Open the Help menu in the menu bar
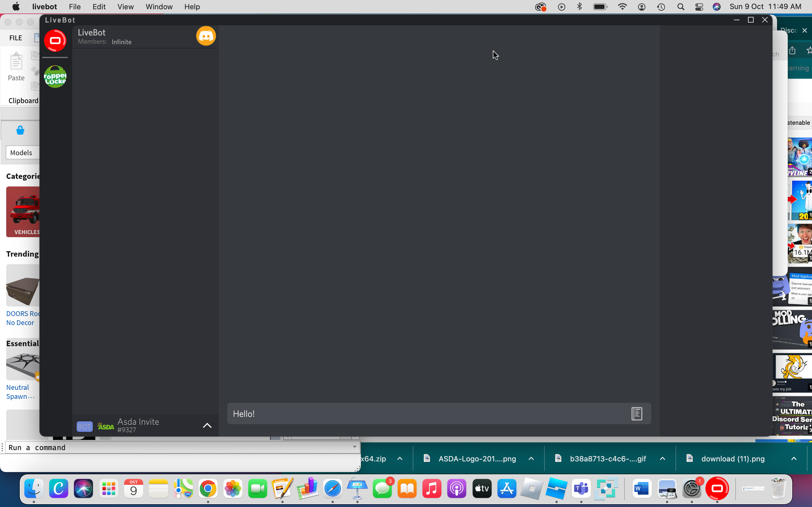This screenshot has height=507, width=812. (x=192, y=6)
